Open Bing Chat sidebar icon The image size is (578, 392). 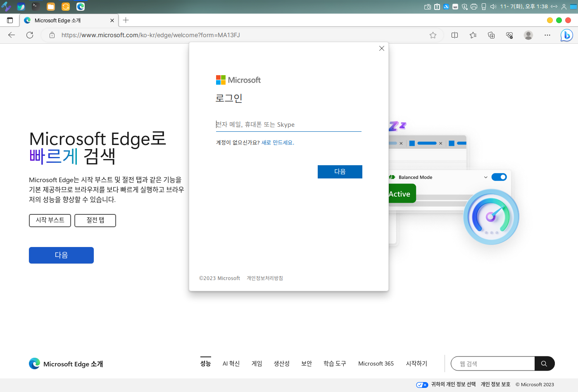[x=566, y=36]
